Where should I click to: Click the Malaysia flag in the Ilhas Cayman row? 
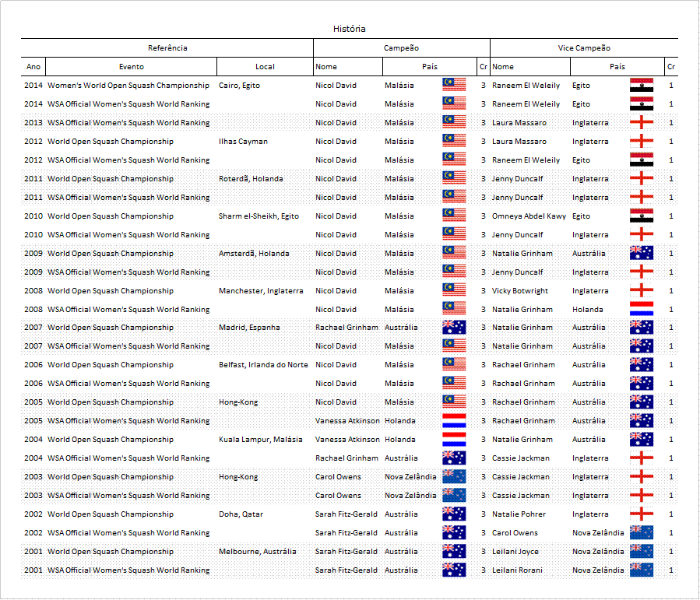pos(454,141)
